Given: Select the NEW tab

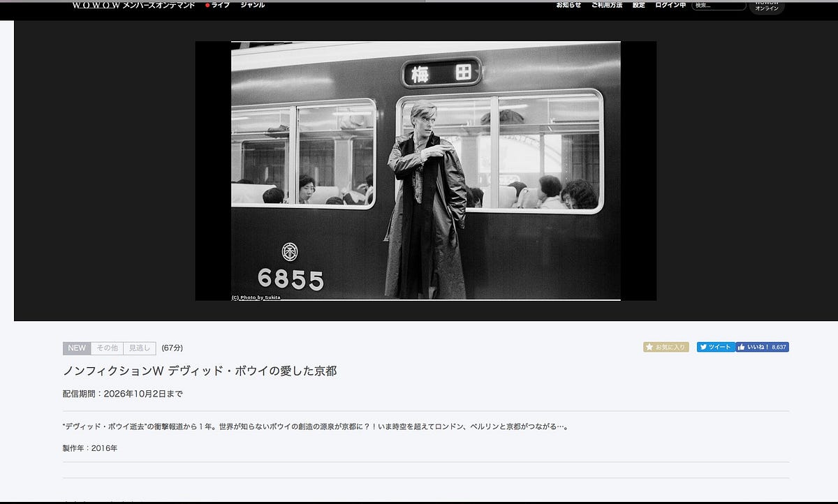Looking at the screenshot, I should (x=77, y=348).
